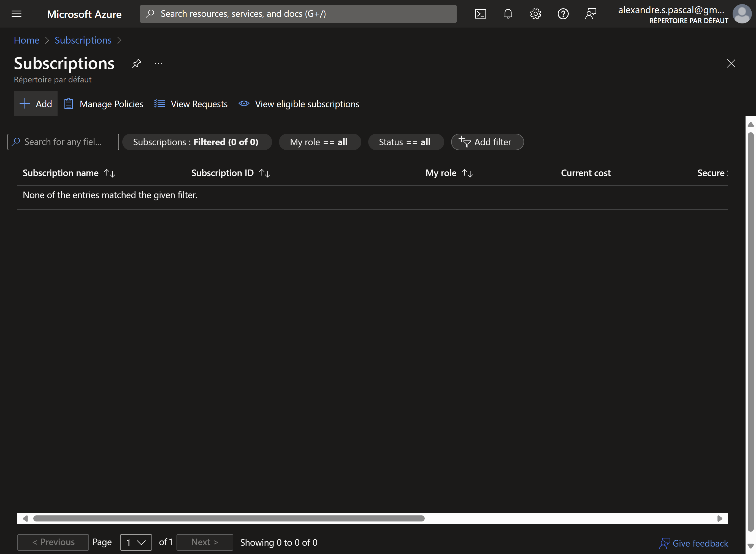Close the Subscriptions blade
This screenshot has width=756, height=554.
point(731,63)
